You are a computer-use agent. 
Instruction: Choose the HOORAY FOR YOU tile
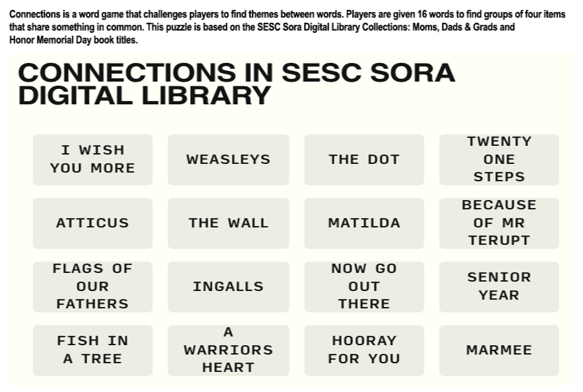click(x=364, y=351)
